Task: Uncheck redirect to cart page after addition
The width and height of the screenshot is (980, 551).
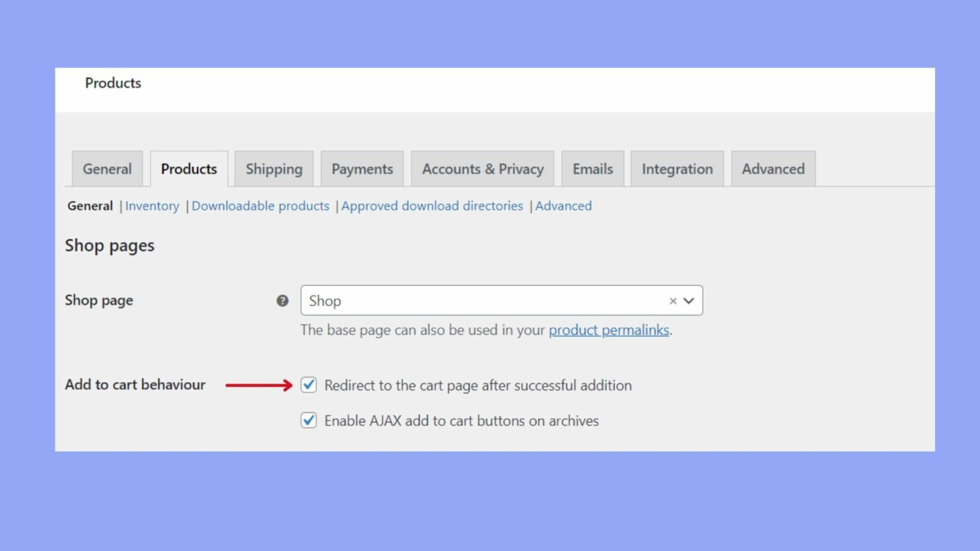Action: pos(308,385)
